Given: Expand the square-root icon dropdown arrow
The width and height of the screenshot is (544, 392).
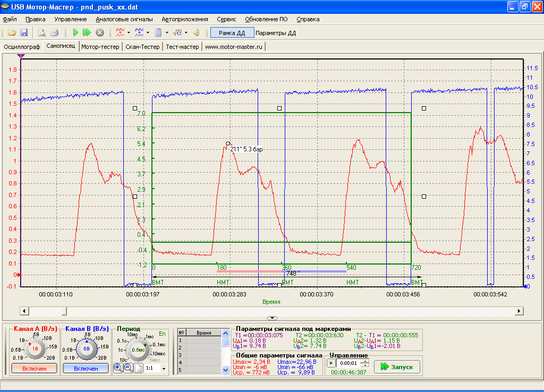Looking at the screenshot, I should point(186,33).
